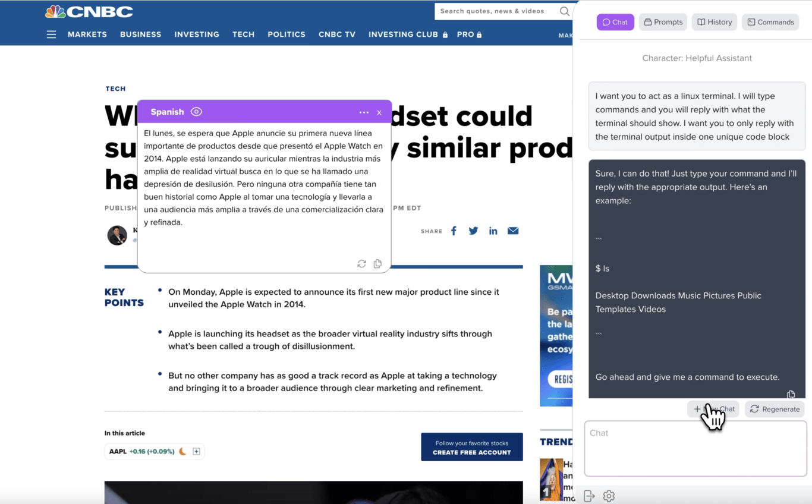Click the logout icon in sidebar footer
Image resolution: width=812 pixels, height=504 pixels.
pos(589,496)
